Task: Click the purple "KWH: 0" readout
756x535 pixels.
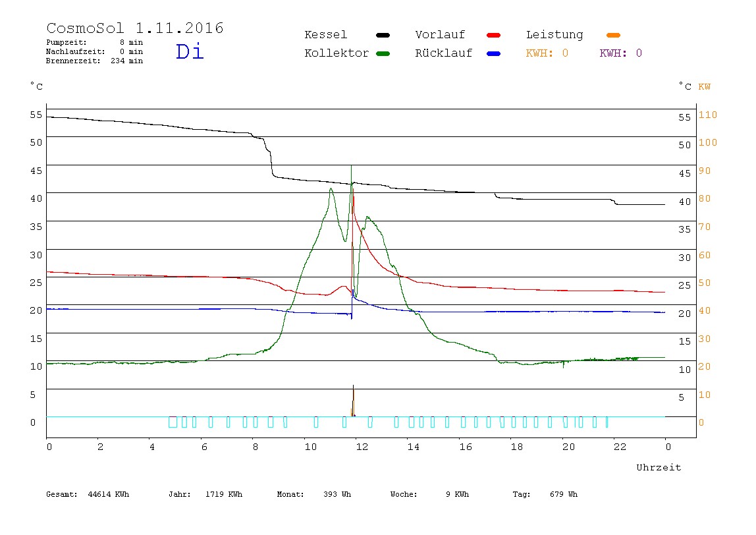Action: click(x=621, y=53)
